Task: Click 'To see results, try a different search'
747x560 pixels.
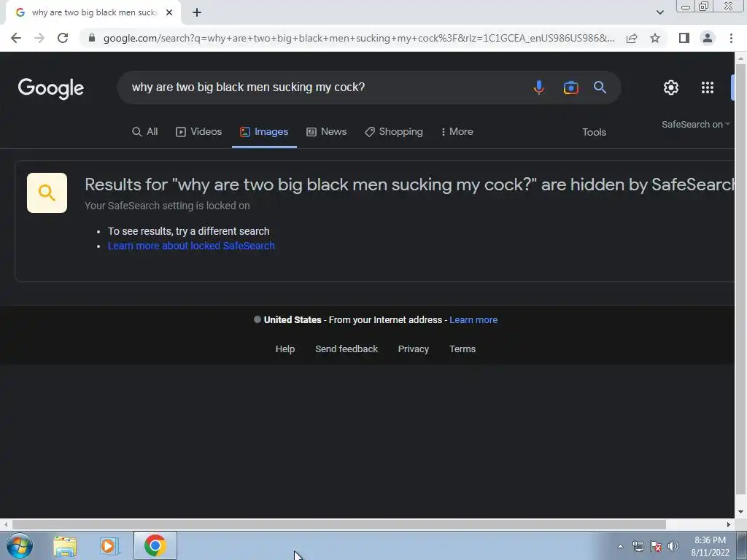Action: (x=189, y=231)
